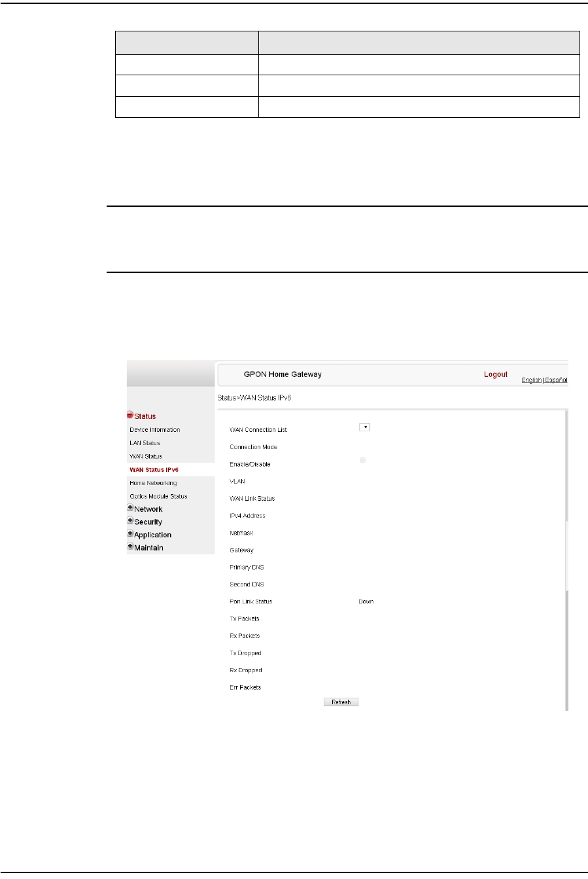
Task: Click the 'Netmask' label
Action: [241, 533]
